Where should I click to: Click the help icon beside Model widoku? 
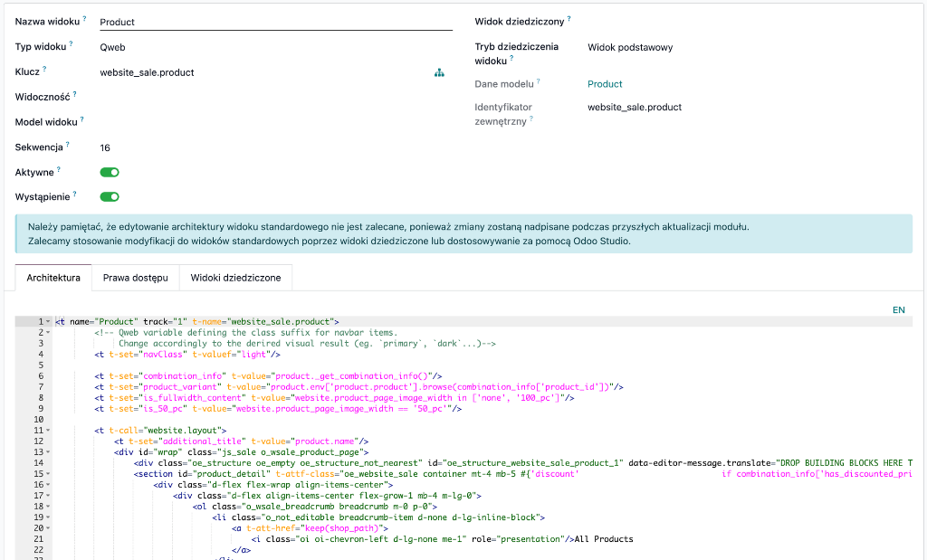(81, 119)
